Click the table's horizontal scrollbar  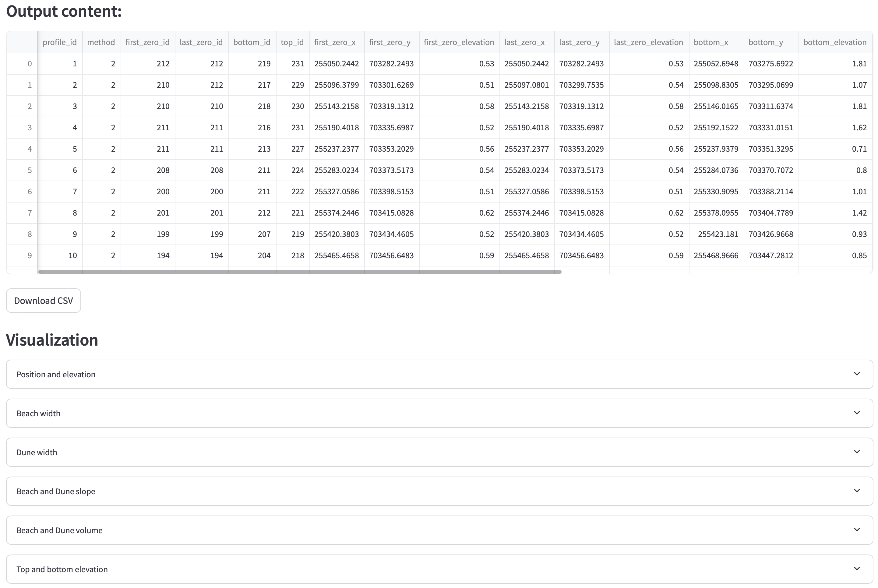click(x=300, y=272)
